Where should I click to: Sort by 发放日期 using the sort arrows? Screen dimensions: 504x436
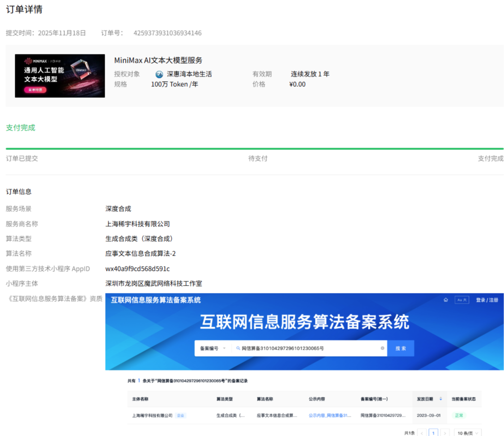(440, 399)
